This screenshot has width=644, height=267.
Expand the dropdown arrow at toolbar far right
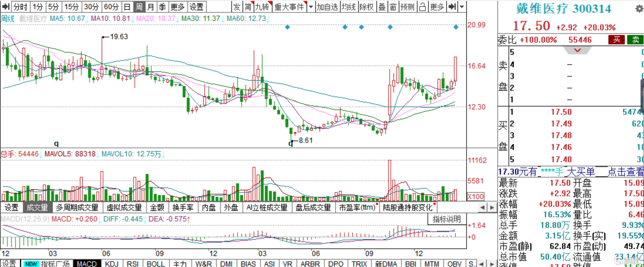[462, 7]
